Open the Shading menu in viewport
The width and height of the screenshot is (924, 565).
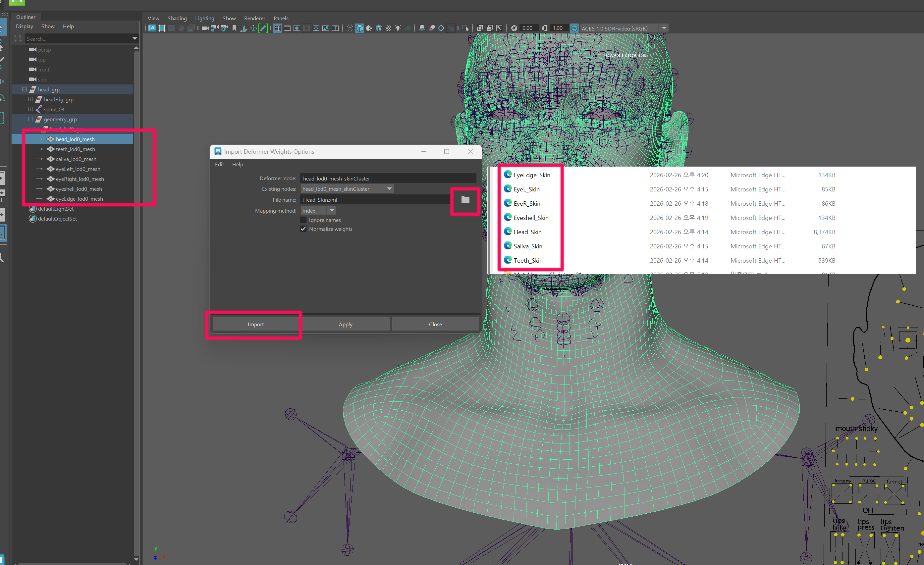[x=177, y=18]
